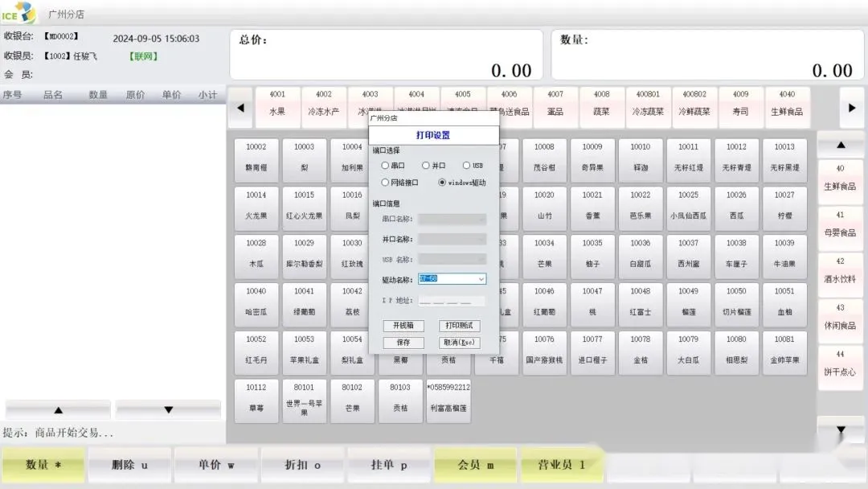
Task: Select the windows驱动 radio button
Action: (x=442, y=183)
